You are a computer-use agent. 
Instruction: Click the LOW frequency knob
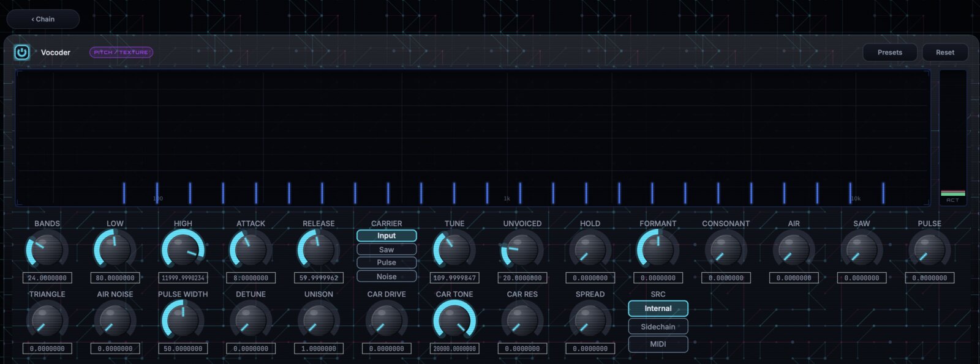[x=115, y=250]
